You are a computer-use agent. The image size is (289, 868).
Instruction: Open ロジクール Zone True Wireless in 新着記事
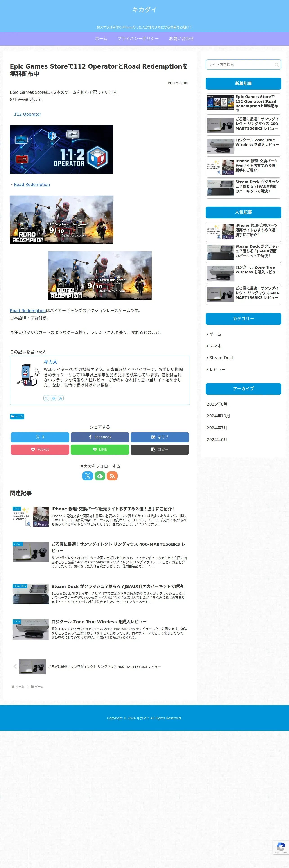[x=244, y=146]
